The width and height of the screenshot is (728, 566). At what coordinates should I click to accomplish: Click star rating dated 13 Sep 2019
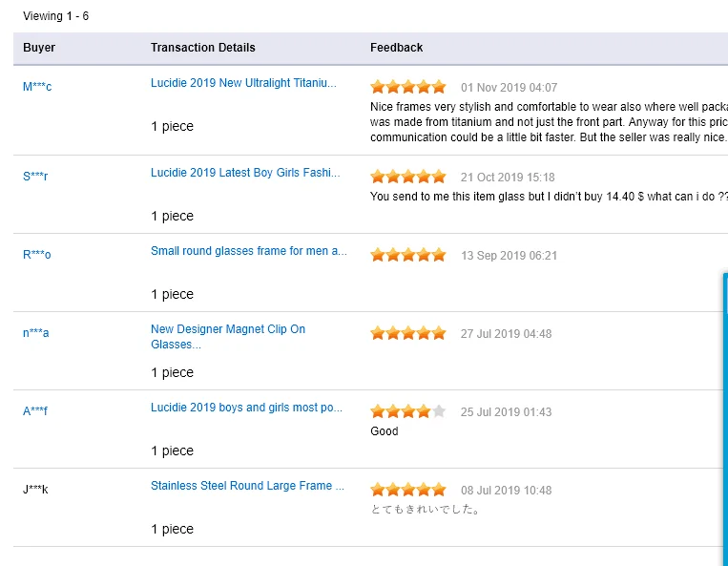[408, 255]
